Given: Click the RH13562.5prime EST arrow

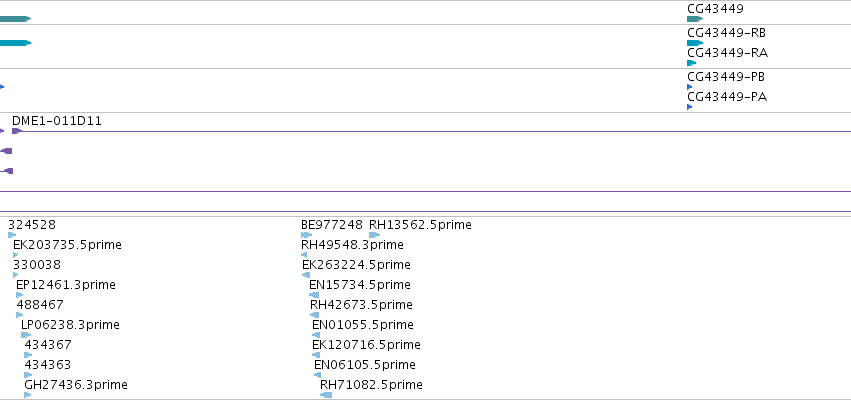Looking at the screenshot, I should (374, 235).
